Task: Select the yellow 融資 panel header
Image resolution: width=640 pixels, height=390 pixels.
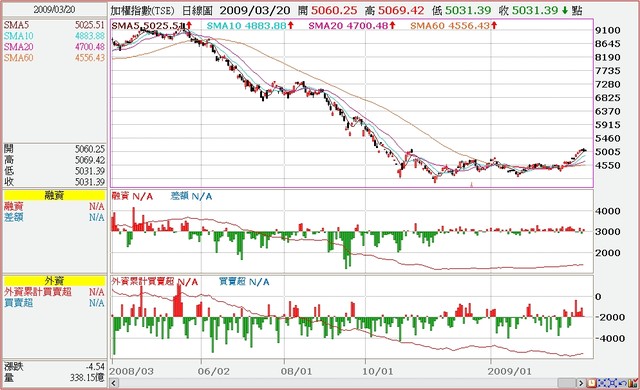Action: (x=54, y=195)
